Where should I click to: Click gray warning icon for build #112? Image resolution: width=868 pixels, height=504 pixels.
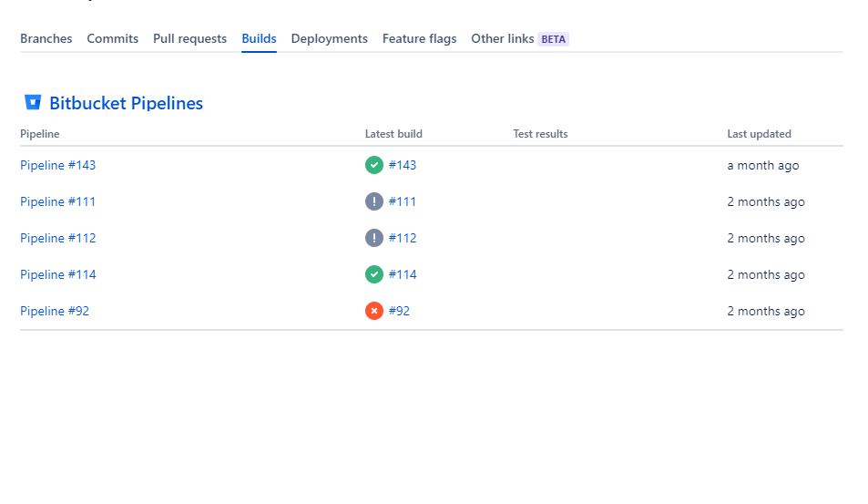click(374, 238)
